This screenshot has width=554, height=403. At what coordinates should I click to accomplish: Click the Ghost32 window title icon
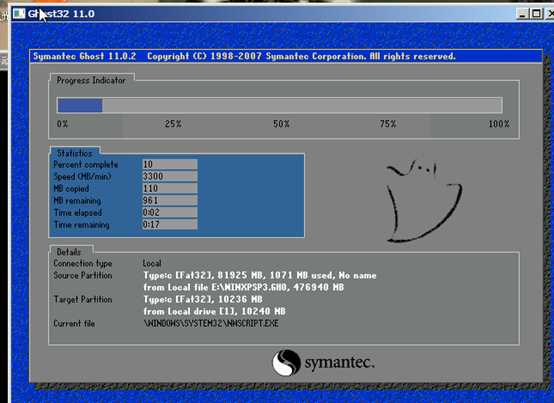[x=19, y=13]
